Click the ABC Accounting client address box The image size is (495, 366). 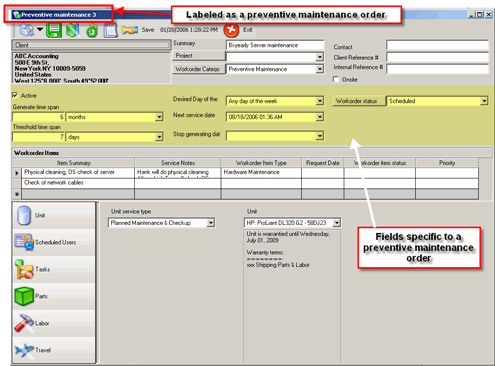pos(91,68)
